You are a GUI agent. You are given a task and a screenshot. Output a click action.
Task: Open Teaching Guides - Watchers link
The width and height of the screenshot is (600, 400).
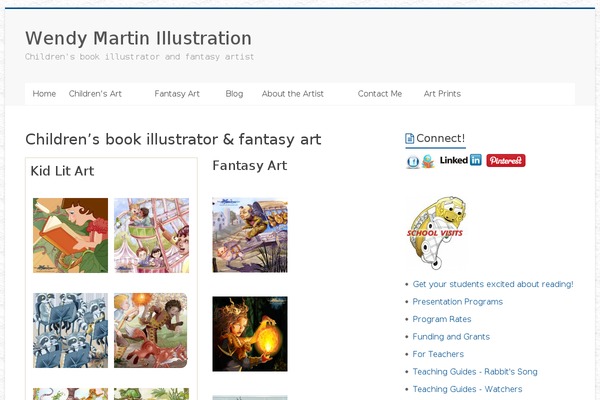(x=467, y=389)
